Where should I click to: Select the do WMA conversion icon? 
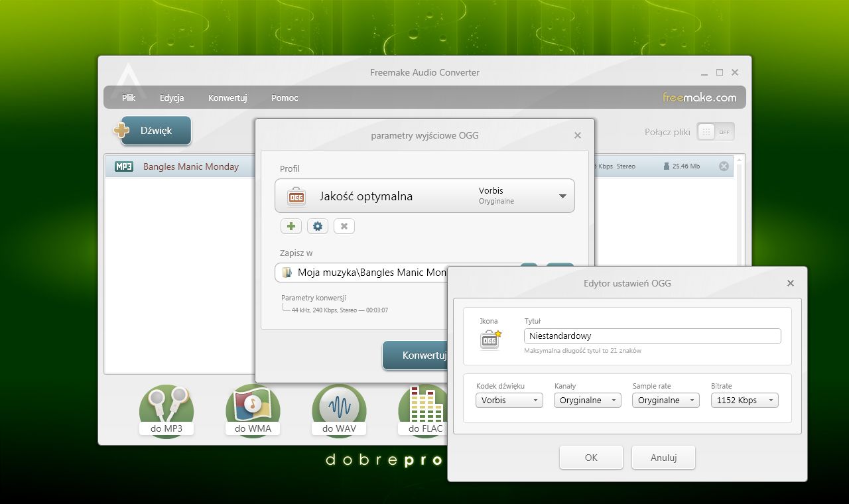pos(253,411)
